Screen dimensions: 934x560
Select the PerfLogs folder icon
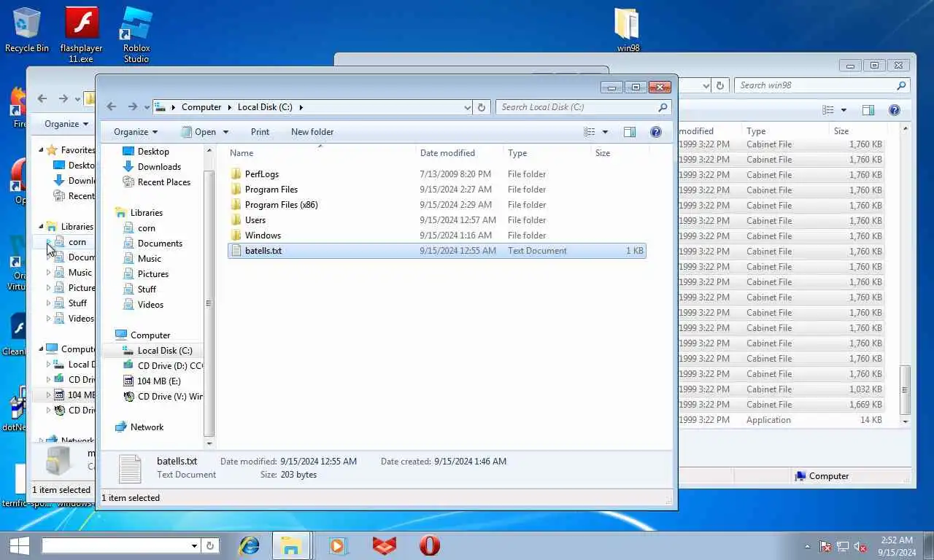[236, 174]
